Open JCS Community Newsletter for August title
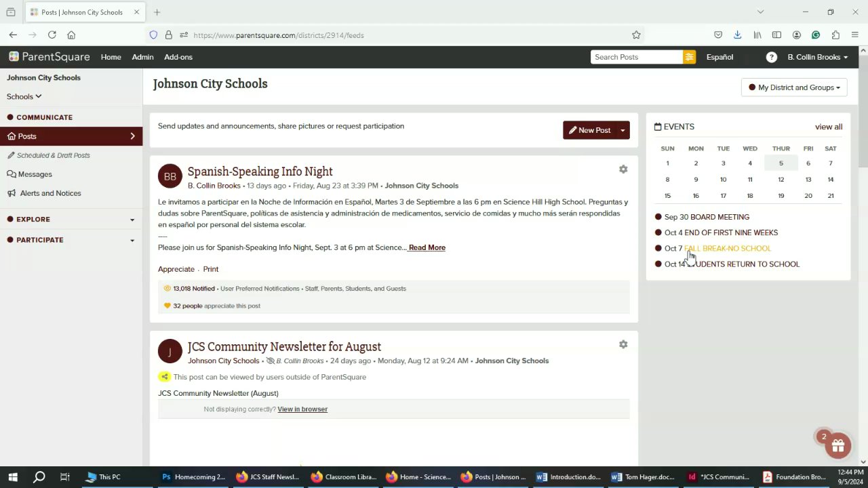 click(x=285, y=346)
